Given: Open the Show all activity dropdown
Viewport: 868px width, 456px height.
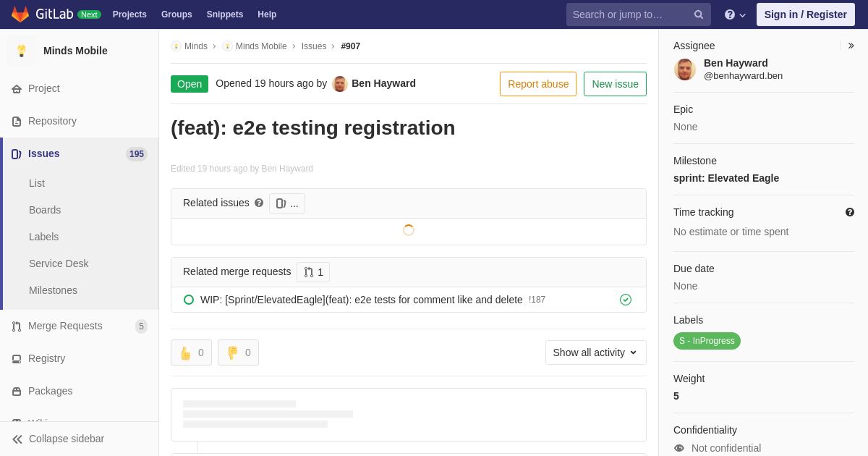Looking at the screenshot, I should click(x=595, y=352).
